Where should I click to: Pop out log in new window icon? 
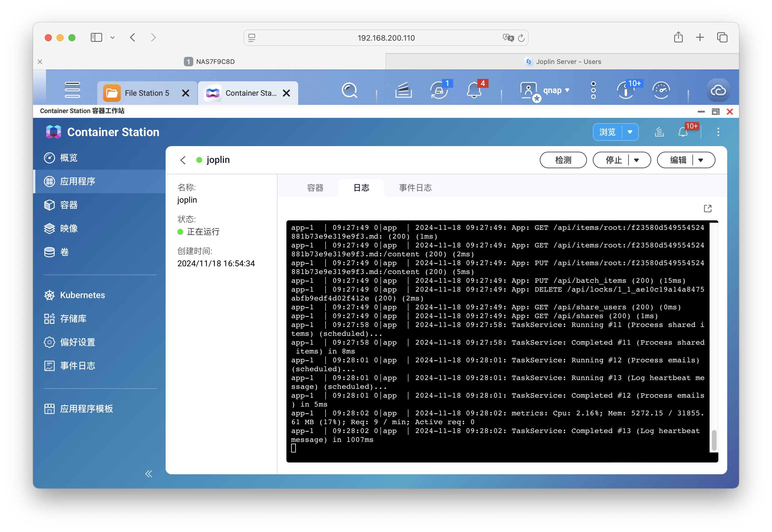click(x=708, y=209)
